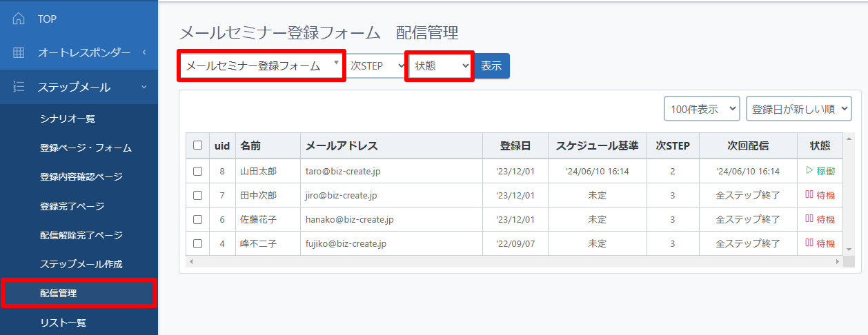The image size is (868, 335).
Task: Check the box for 峰不二子's row
Action: [x=198, y=243]
